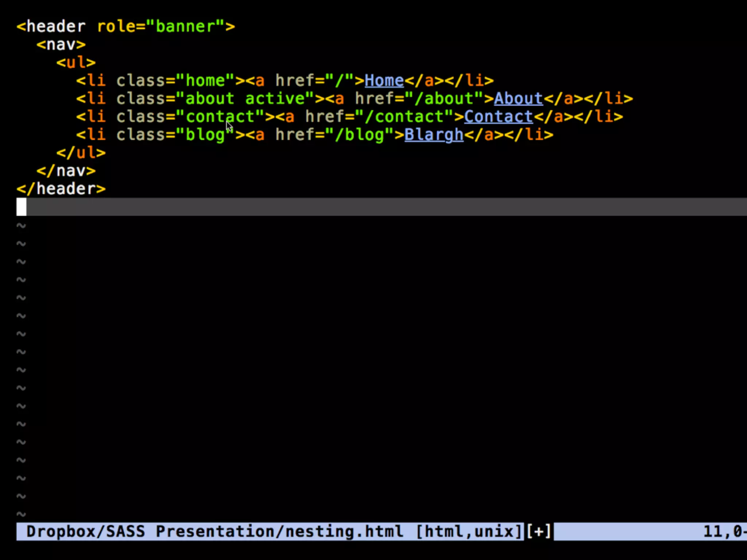This screenshot has width=747, height=560.
Task: Click the Contact link text
Action: pos(498,117)
